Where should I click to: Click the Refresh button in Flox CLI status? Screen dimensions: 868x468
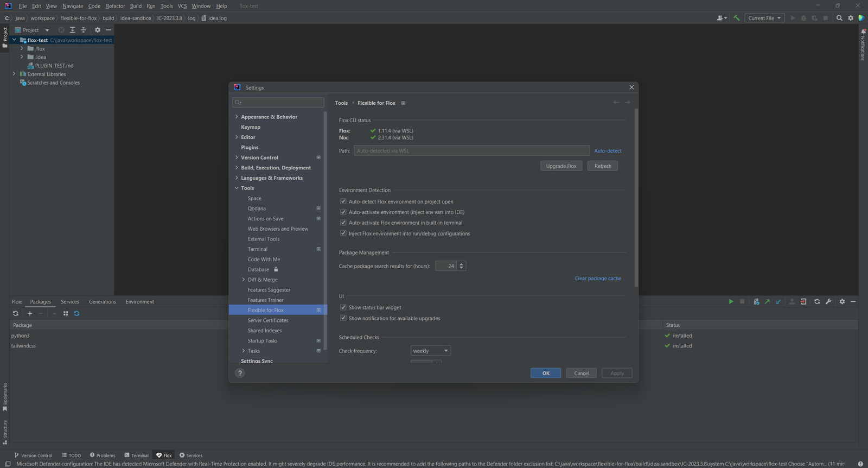point(603,166)
